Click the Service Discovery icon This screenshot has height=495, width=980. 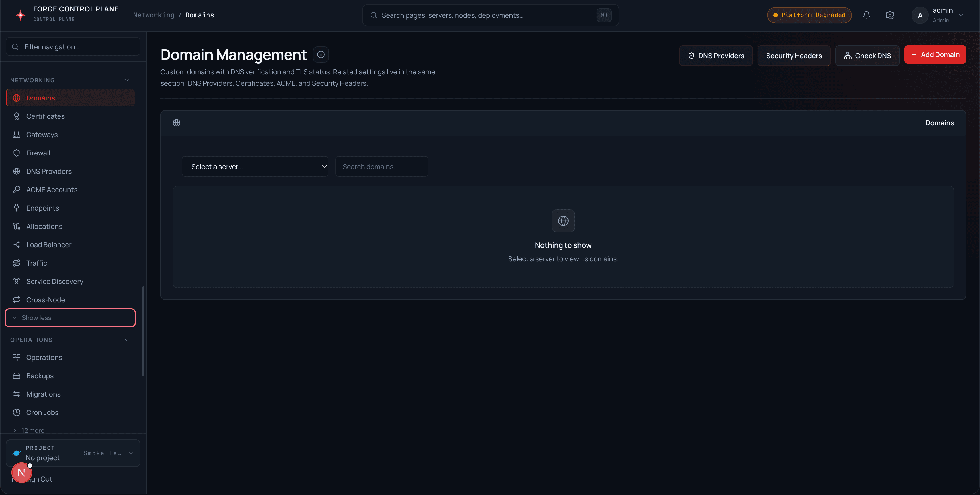click(17, 281)
